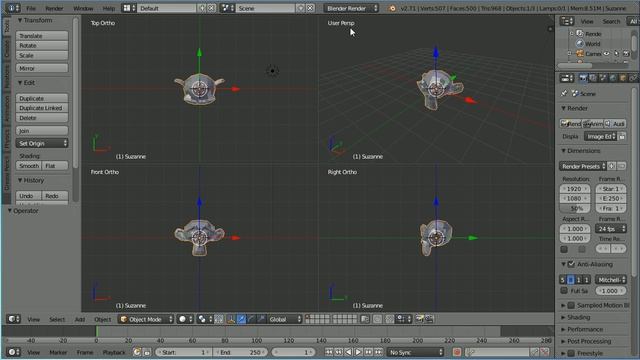
Task: Open the Image Editor display dropdown
Action: [600, 136]
